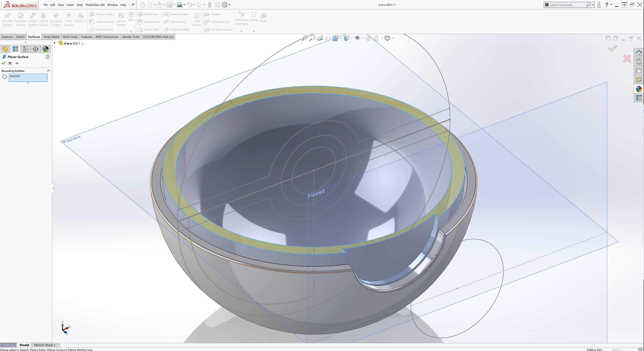Open the View Orientation dropdown arrow
Viewport: 644px width, 351px height.
pos(341,38)
